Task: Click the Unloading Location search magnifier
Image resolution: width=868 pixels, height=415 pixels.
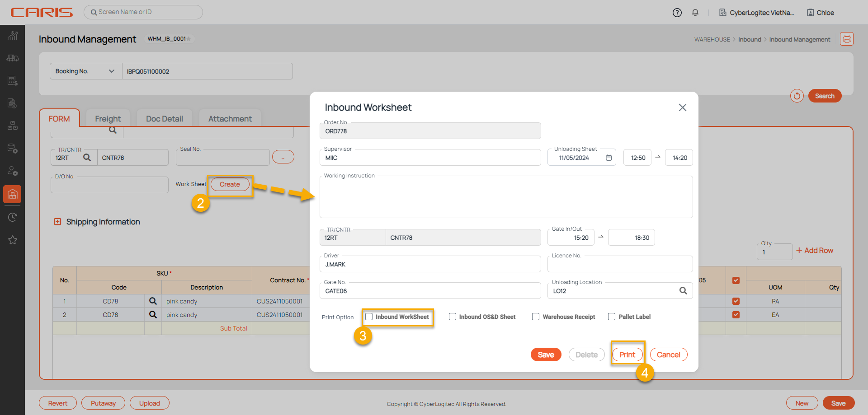Action: point(683,291)
